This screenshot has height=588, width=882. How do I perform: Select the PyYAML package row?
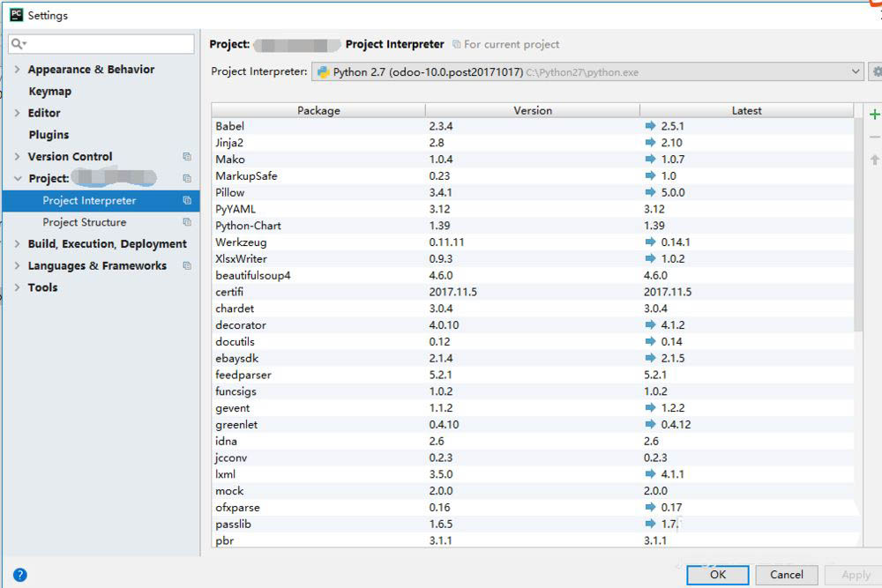(x=533, y=209)
